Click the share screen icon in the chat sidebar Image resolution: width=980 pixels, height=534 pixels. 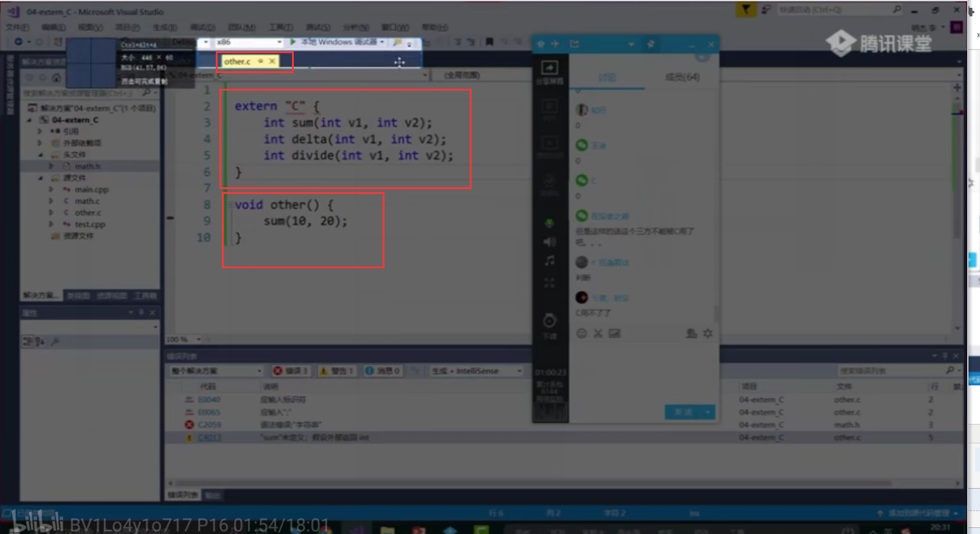tap(550, 68)
